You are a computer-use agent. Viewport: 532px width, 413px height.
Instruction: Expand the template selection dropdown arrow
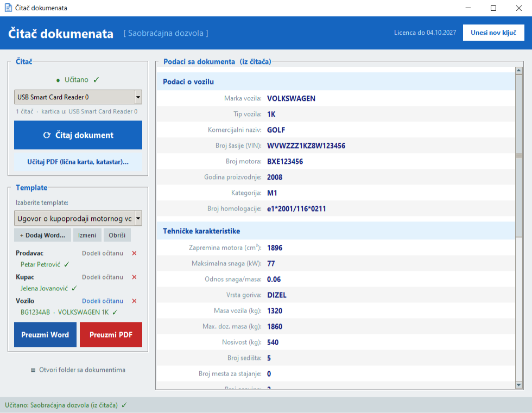[138, 218]
